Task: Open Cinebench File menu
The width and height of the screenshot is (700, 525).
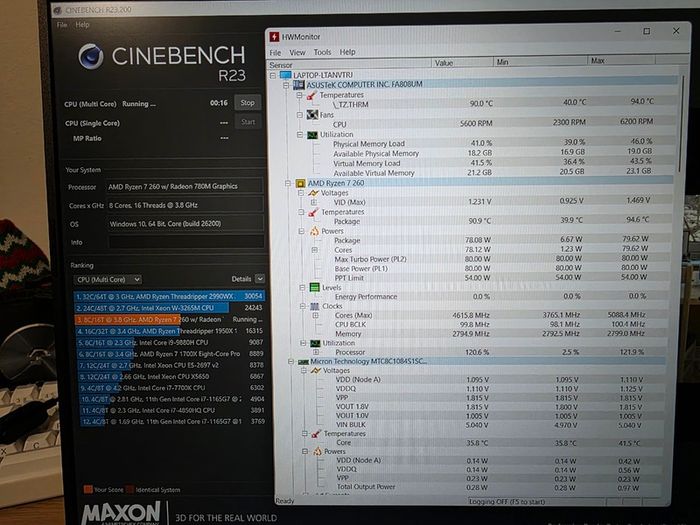Action: pos(62,25)
